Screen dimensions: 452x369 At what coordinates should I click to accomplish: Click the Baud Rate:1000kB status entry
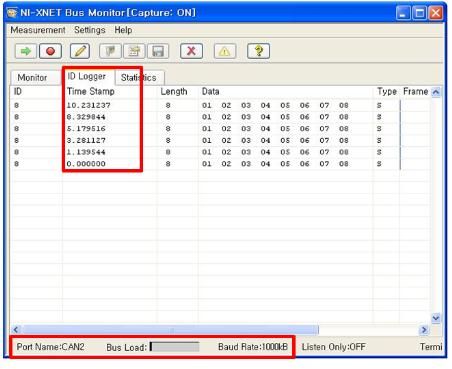[253, 347]
